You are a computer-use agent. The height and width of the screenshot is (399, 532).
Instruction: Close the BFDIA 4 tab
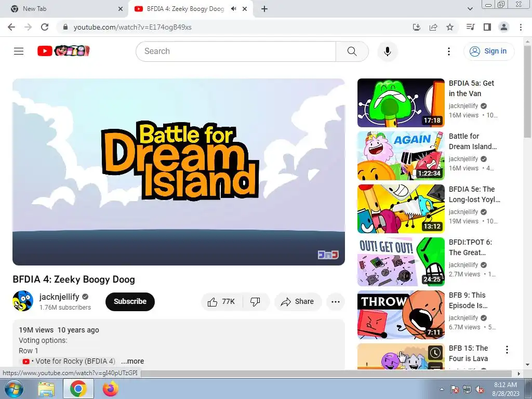[x=245, y=9]
